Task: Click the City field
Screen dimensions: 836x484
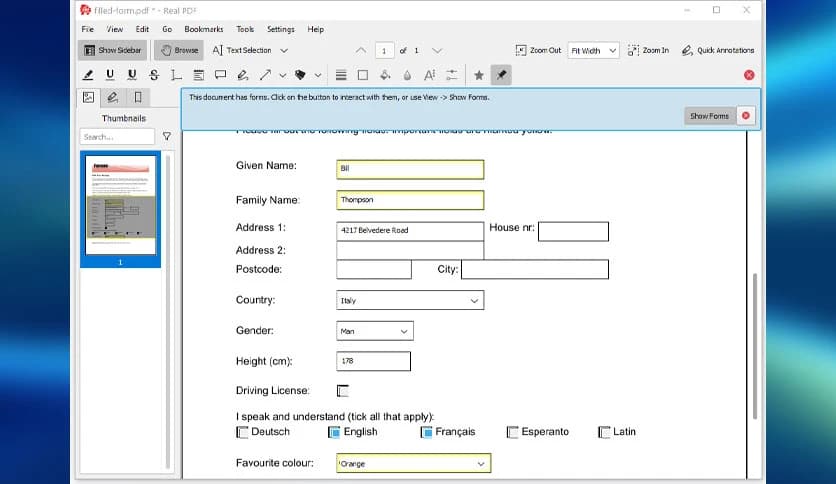Action: [535, 269]
